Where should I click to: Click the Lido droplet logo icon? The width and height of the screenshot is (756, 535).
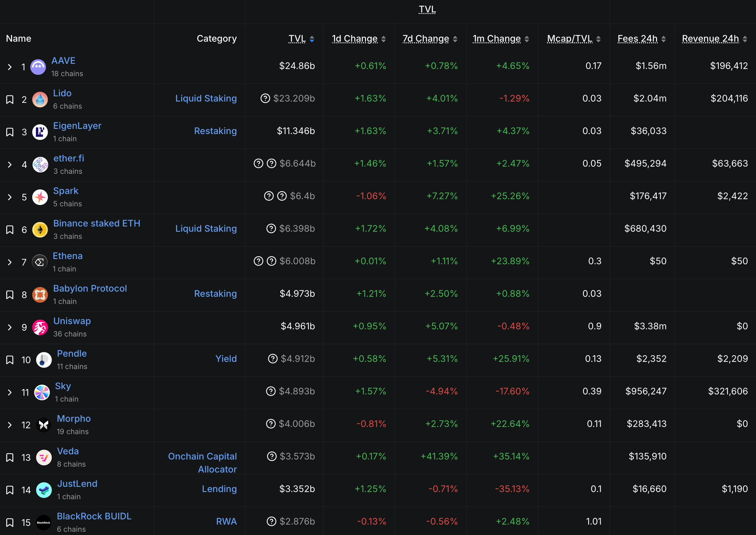click(40, 100)
